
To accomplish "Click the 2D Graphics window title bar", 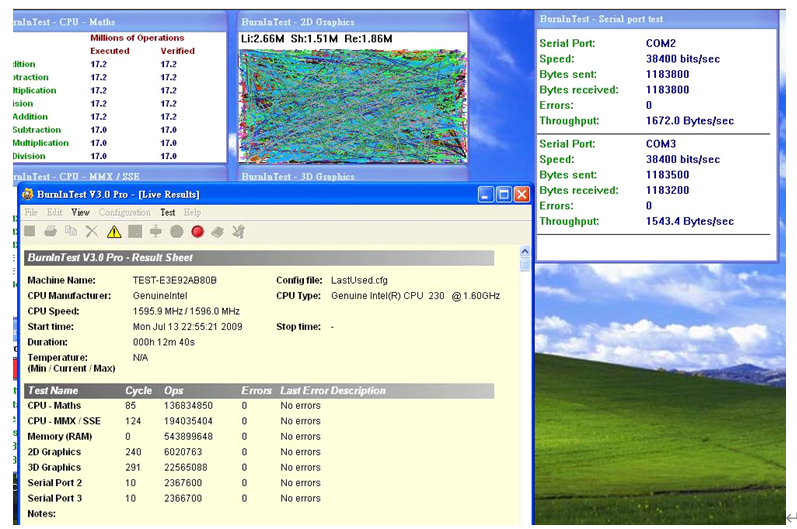I will [x=352, y=22].
